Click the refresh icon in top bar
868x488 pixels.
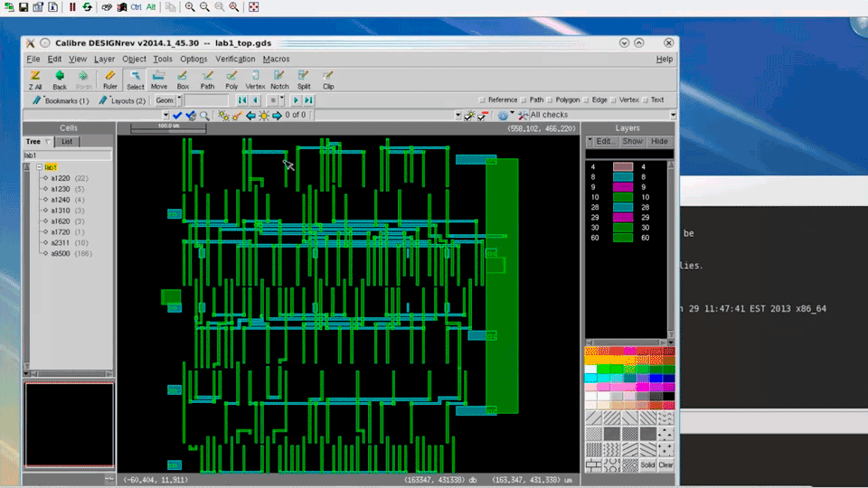coord(88,7)
